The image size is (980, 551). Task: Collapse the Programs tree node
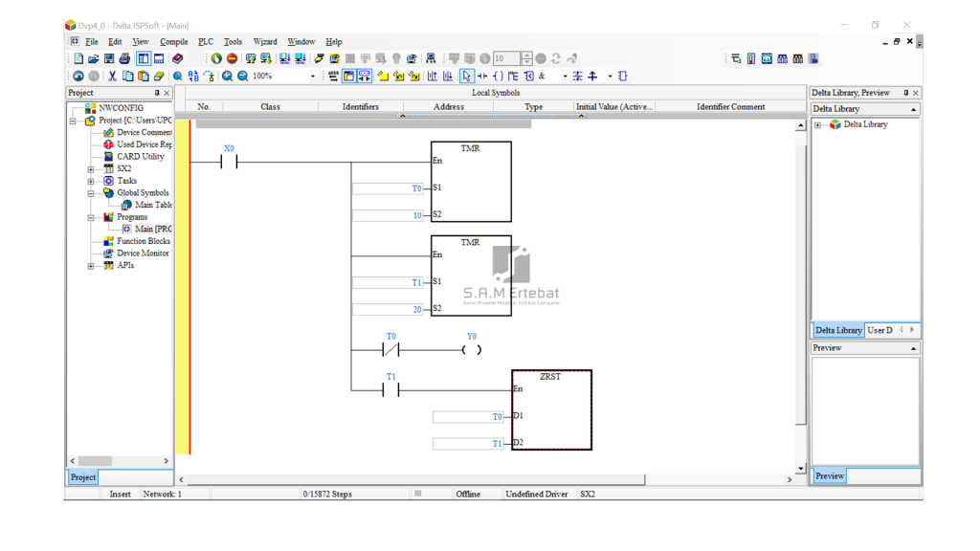(91, 217)
